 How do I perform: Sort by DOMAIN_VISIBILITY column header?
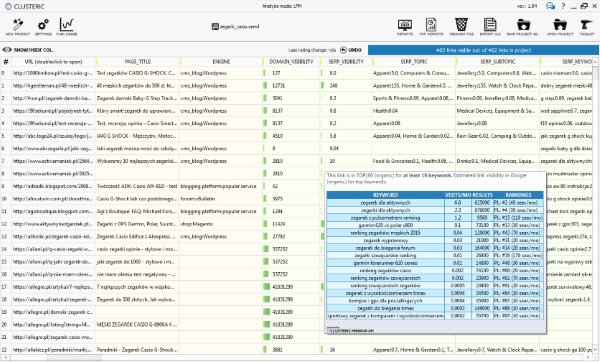(291, 62)
